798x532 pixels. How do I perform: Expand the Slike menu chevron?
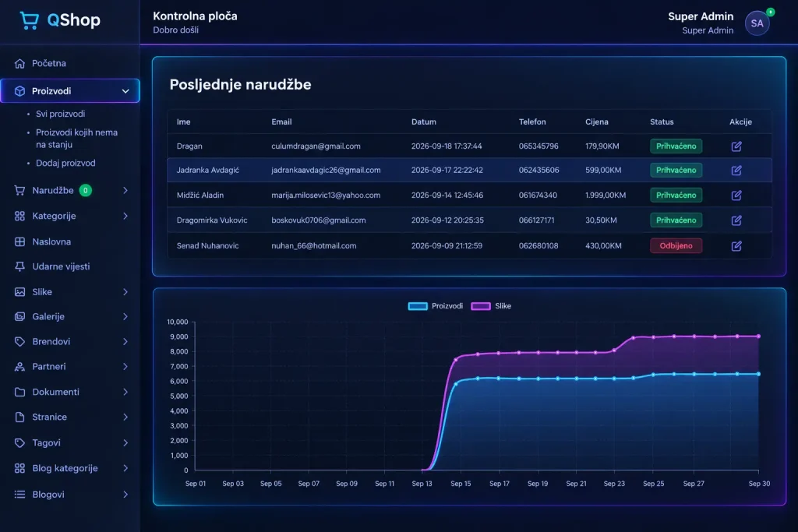point(125,292)
